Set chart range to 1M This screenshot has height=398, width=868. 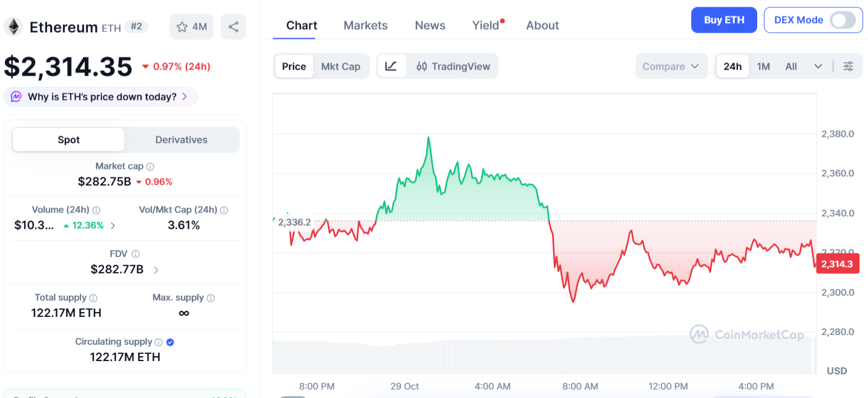coord(763,67)
